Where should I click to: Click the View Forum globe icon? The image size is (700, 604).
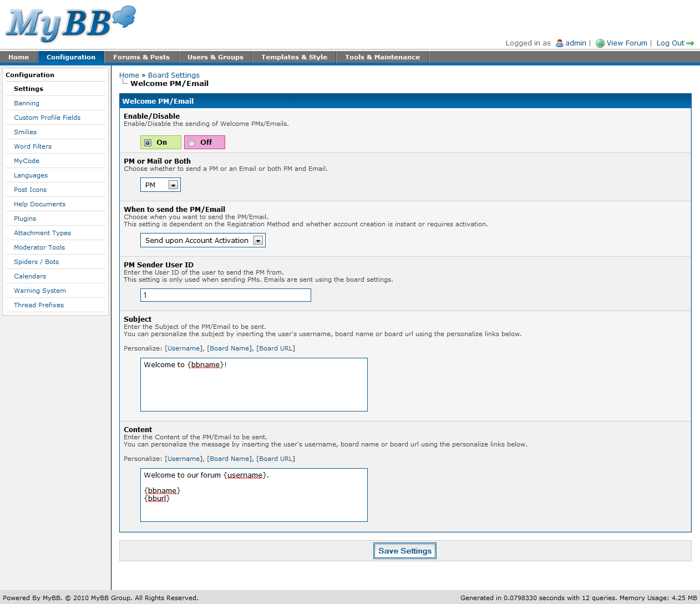coord(600,43)
